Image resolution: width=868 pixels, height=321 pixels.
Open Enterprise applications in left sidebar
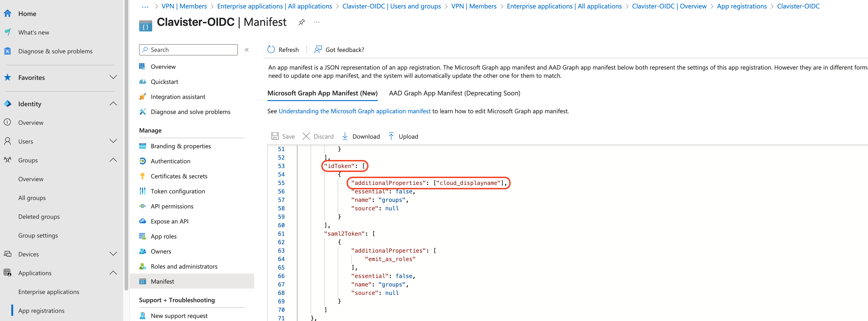[x=48, y=292]
